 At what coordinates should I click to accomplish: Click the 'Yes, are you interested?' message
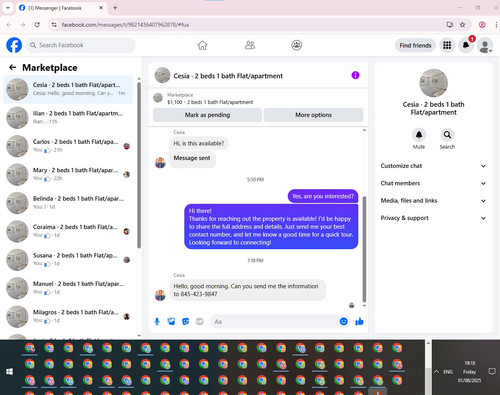[323, 196]
